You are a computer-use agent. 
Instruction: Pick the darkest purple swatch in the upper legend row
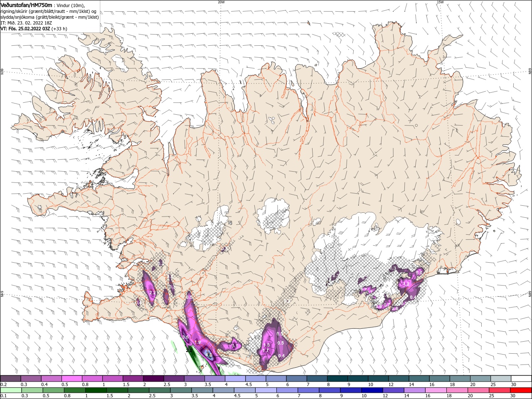(x=154, y=379)
